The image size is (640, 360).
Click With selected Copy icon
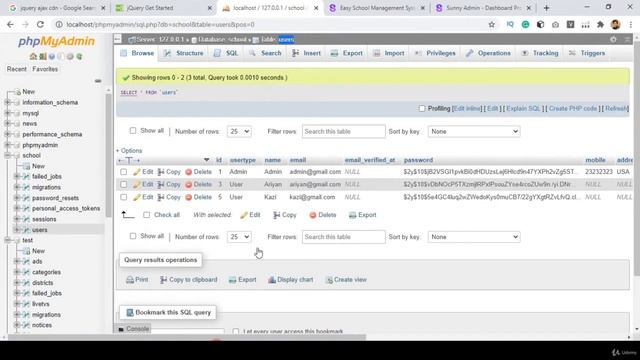tap(276, 215)
